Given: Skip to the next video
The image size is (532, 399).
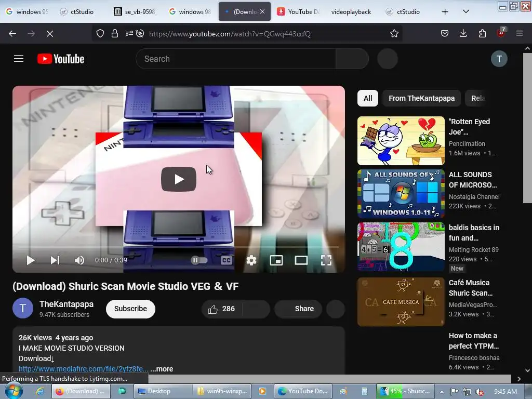Looking at the screenshot, I should pos(55,260).
